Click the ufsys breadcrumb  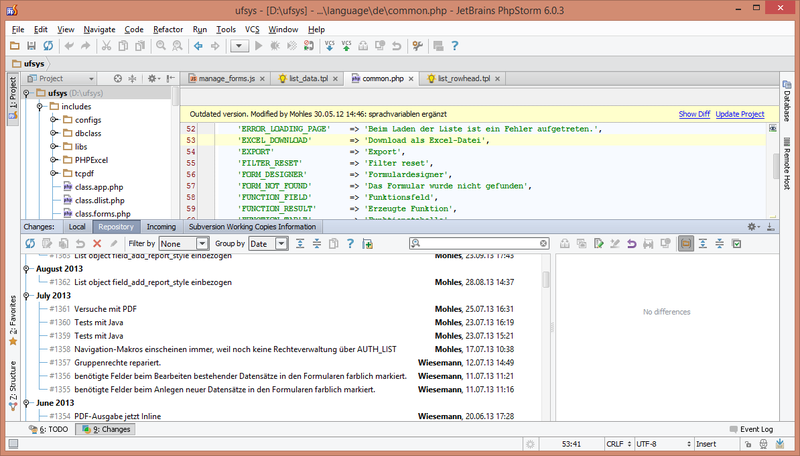coord(29,64)
